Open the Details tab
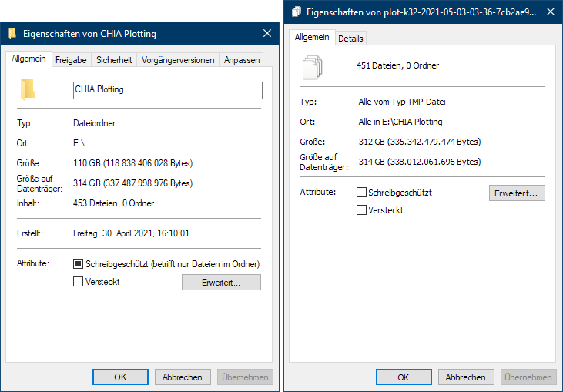Viewport: 563px width, 392px height. pyautogui.click(x=350, y=39)
